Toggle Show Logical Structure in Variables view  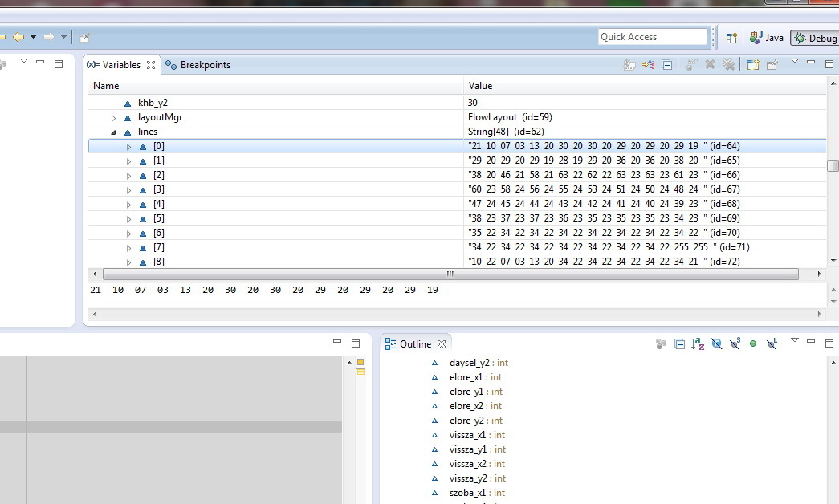click(x=649, y=65)
